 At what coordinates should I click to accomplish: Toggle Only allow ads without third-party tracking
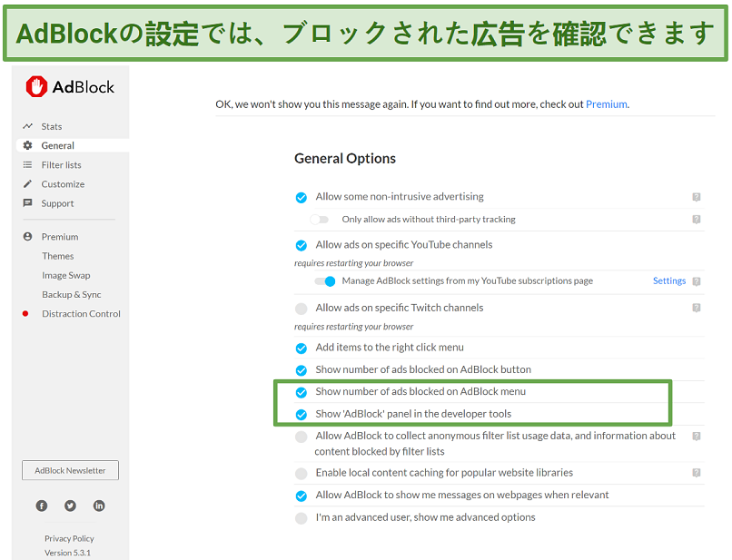pyautogui.click(x=320, y=220)
